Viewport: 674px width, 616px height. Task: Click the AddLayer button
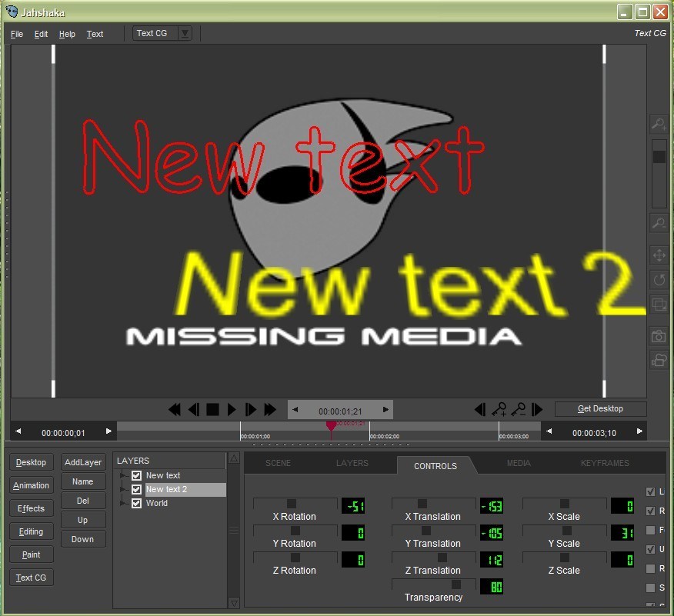[x=83, y=462]
